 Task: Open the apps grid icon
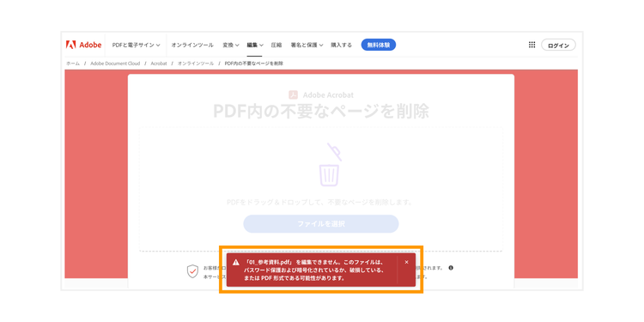(x=532, y=45)
